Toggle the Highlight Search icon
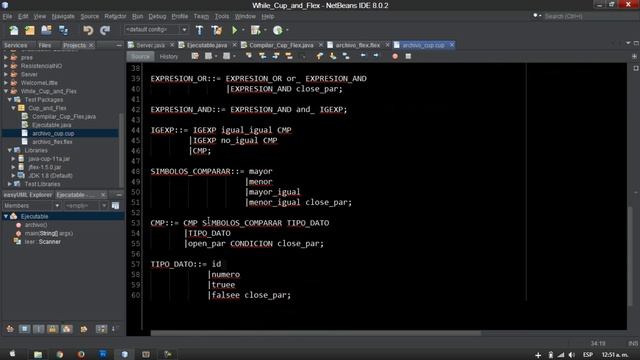This screenshot has height=360, width=640. pos(289,56)
